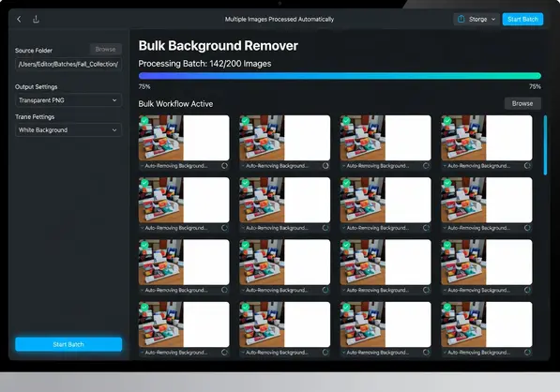The width and height of the screenshot is (560, 392).
Task: Click spinner icon on second row, first card
Action: pyautogui.click(x=224, y=228)
